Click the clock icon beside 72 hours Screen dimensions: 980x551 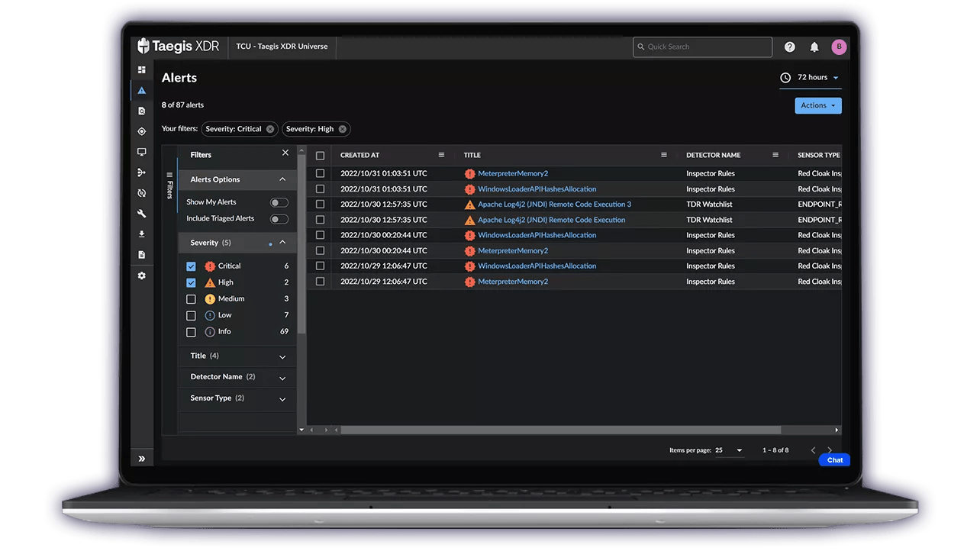click(x=785, y=78)
